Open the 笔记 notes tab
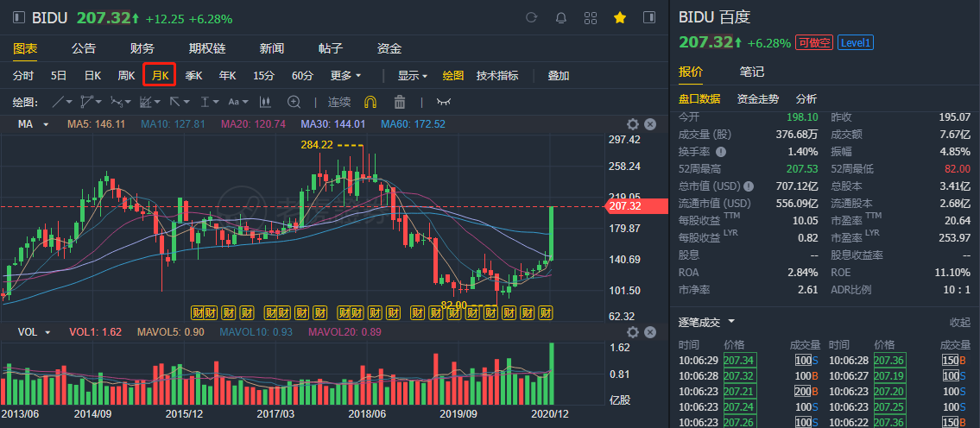The height and width of the screenshot is (428, 980). coord(752,72)
